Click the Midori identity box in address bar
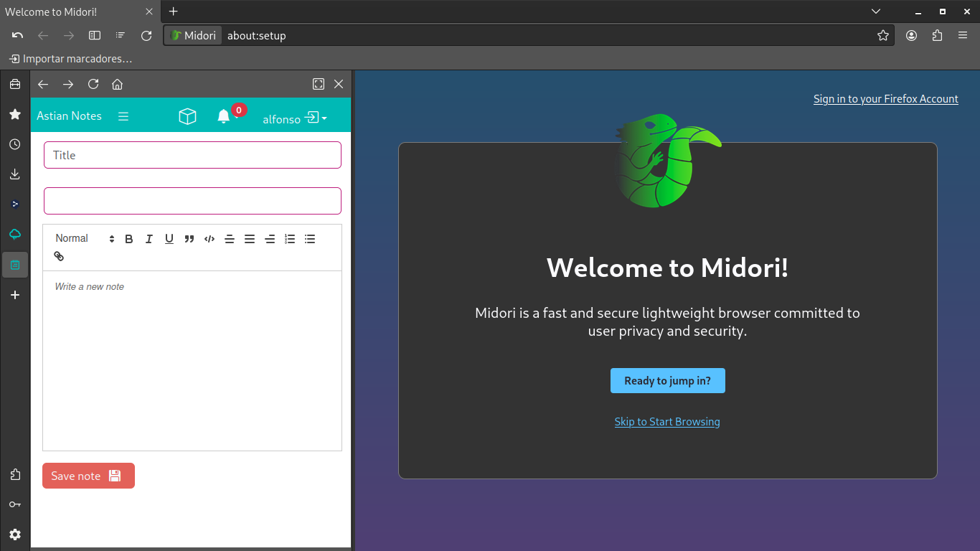 pyautogui.click(x=194, y=35)
